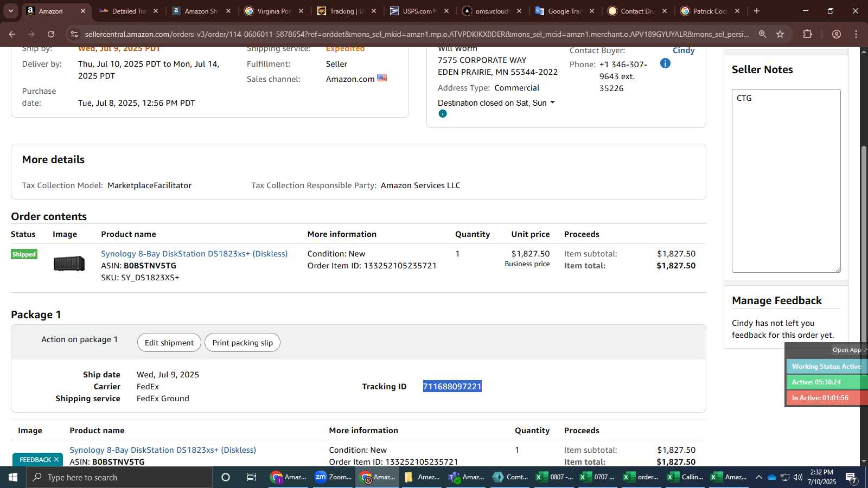Screen dimensions: 868x488
Task: Bookmark this page with the star icon
Action: point(780,34)
